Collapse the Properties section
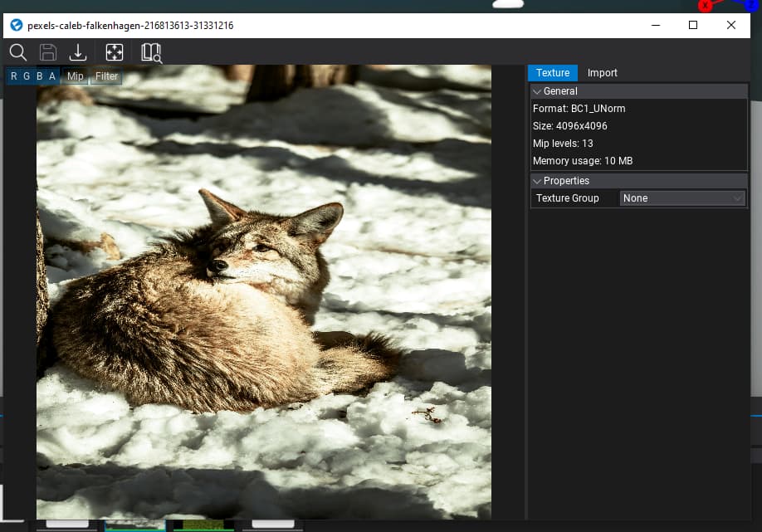Image resolution: width=762 pixels, height=532 pixels. point(565,181)
